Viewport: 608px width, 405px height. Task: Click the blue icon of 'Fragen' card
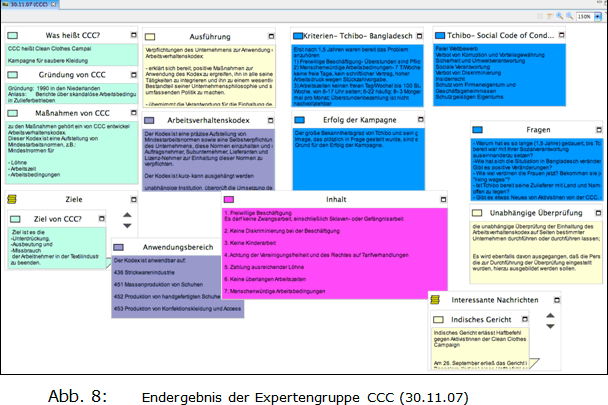pyautogui.click(x=478, y=130)
